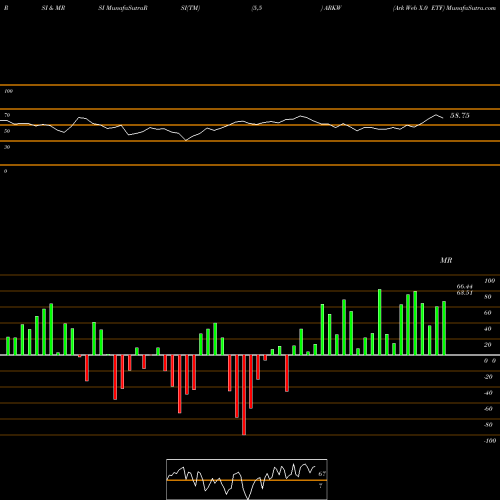Click the MR axis label -100
The height and width of the screenshot is (500, 500).
point(489,441)
